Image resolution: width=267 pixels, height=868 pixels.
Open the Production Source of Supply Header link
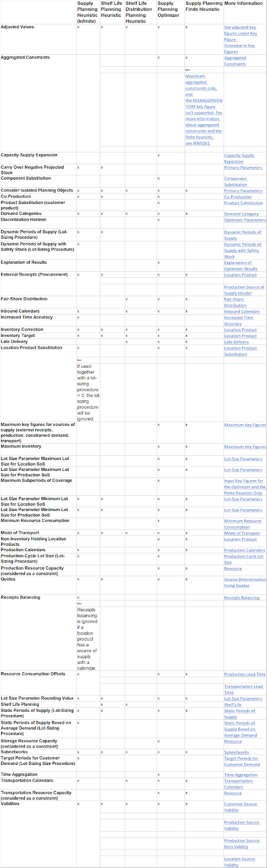click(x=244, y=290)
